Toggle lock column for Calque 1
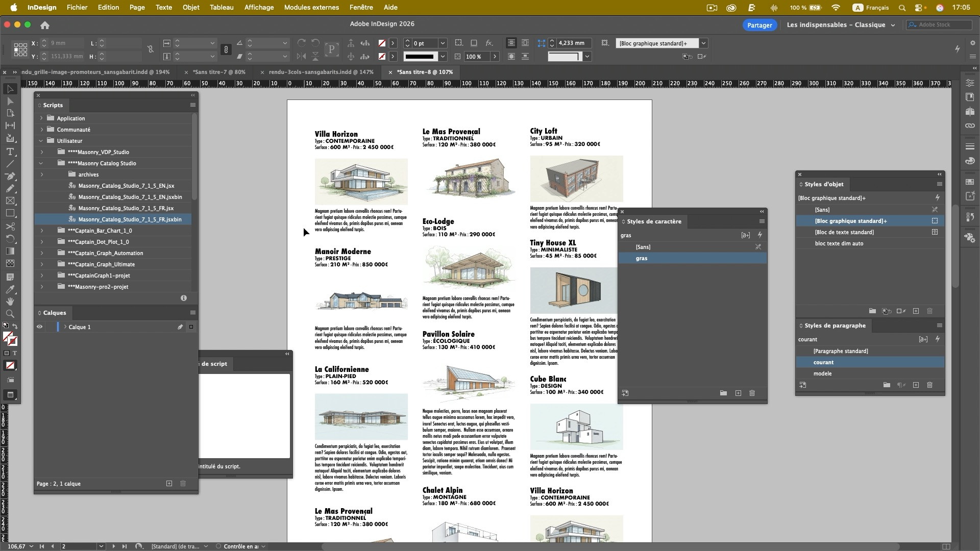Screen dimensions: 980x551 click(50, 327)
